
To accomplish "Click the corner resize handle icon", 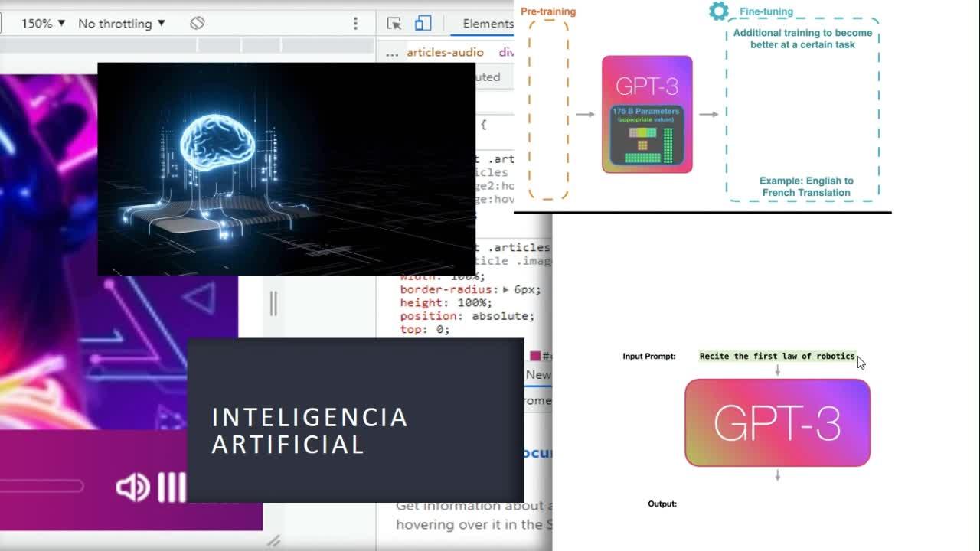I will pos(273,540).
